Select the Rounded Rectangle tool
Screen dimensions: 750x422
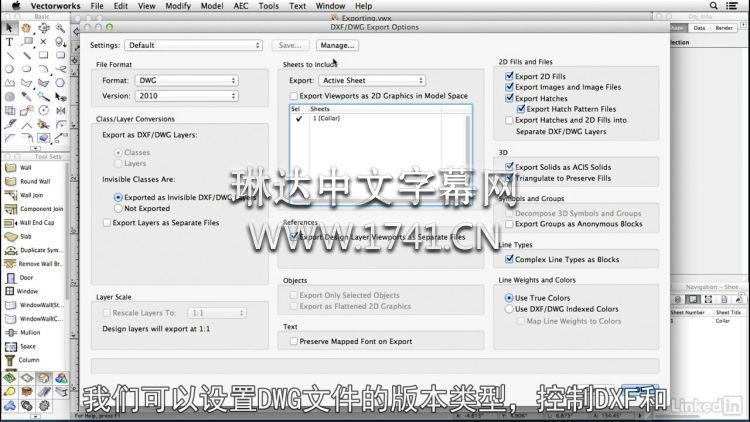[x=60, y=56]
